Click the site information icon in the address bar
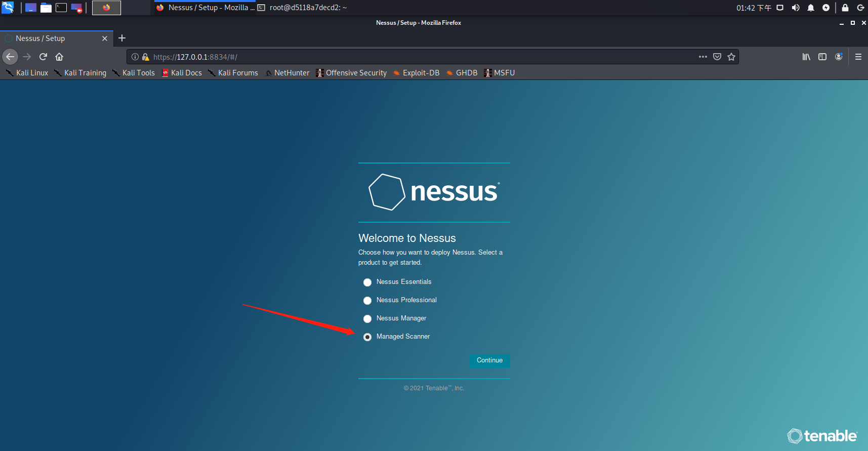This screenshot has width=868, height=451. click(x=135, y=57)
